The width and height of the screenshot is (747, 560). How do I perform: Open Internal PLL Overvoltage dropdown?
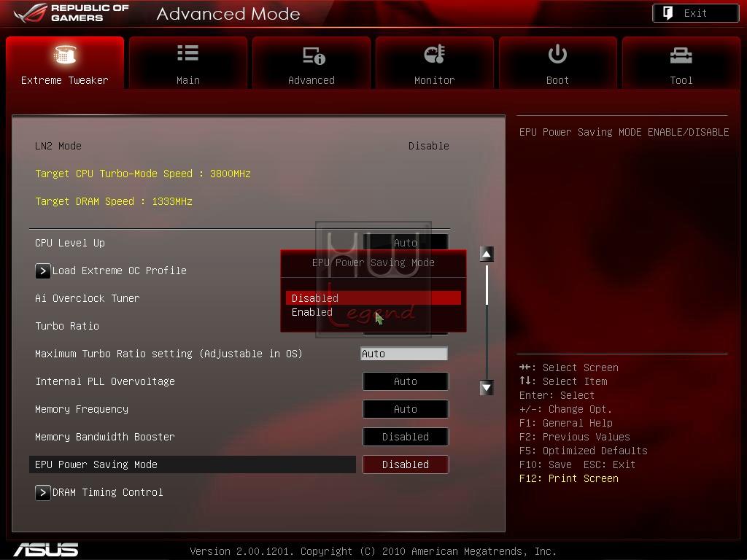click(406, 381)
